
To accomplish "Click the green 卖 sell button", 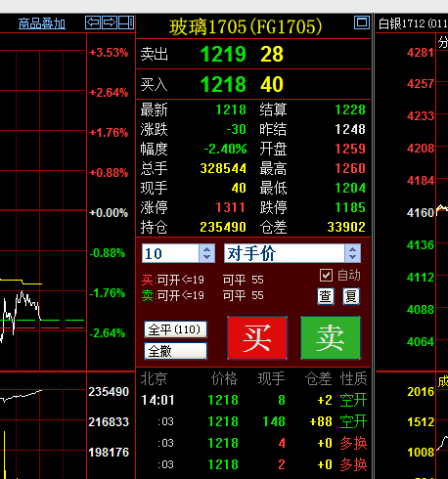I will [x=331, y=338].
